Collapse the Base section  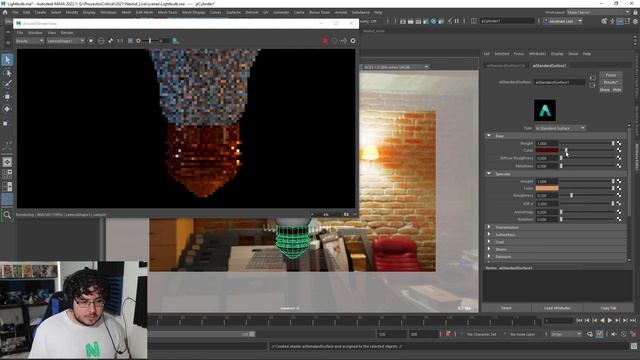489,136
